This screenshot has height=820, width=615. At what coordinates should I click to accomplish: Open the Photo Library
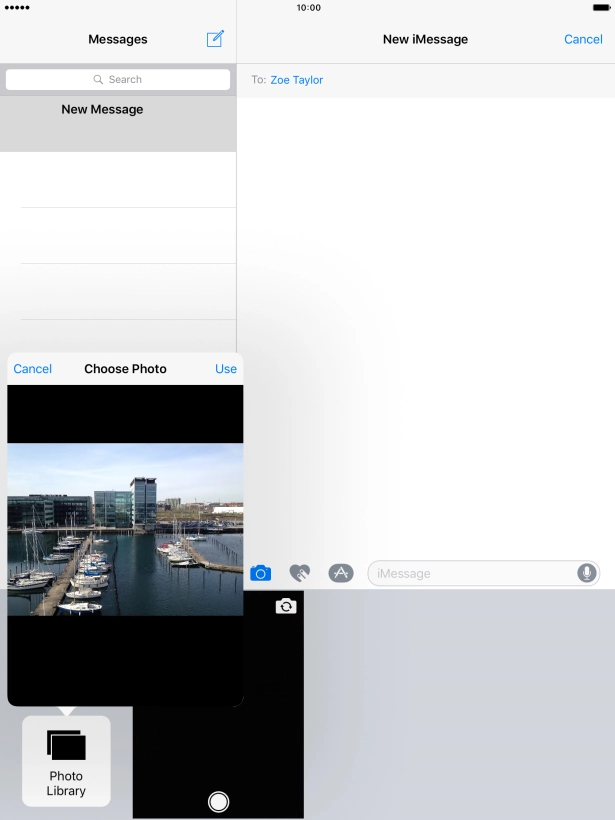66,761
